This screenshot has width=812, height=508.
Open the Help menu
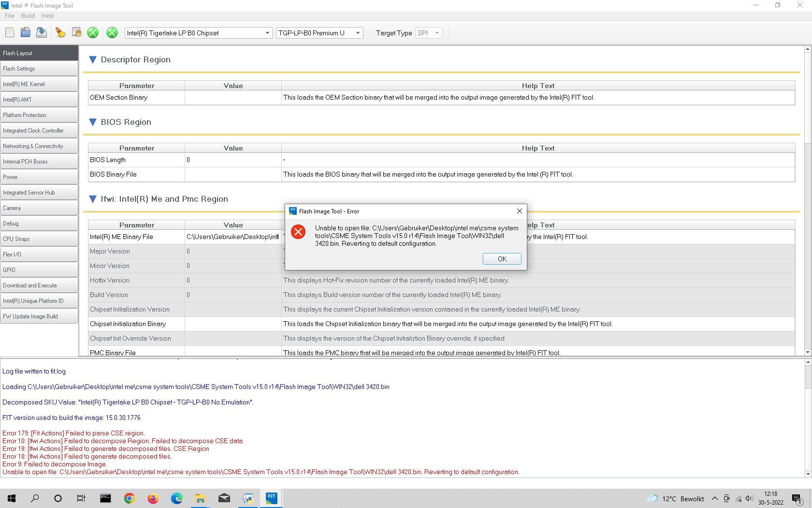click(48, 16)
